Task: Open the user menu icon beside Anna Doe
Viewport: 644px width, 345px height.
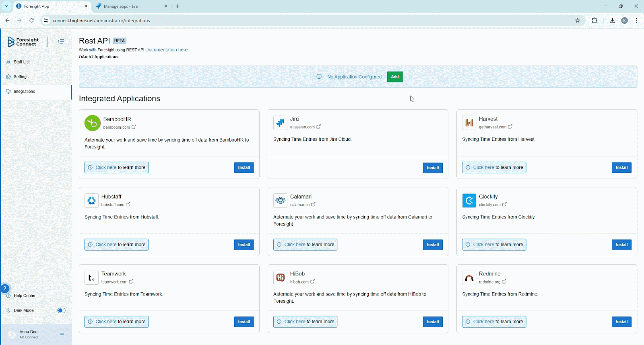Action: point(62,335)
